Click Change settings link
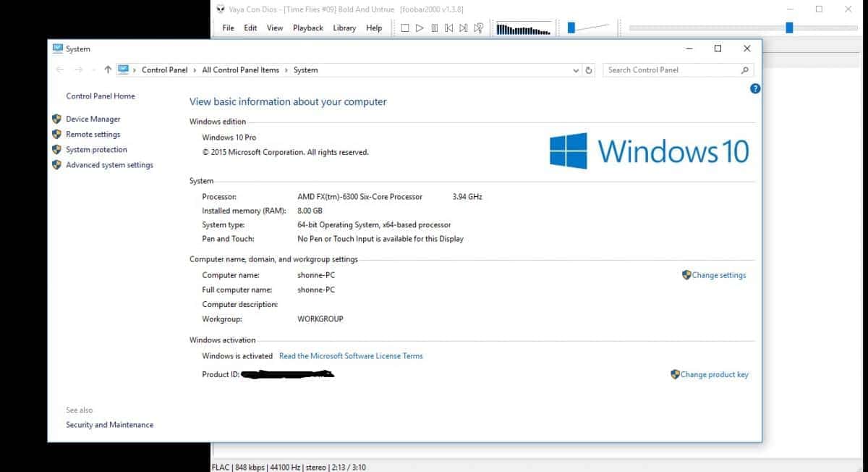The width and height of the screenshot is (868, 472). click(x=719, y=275)
